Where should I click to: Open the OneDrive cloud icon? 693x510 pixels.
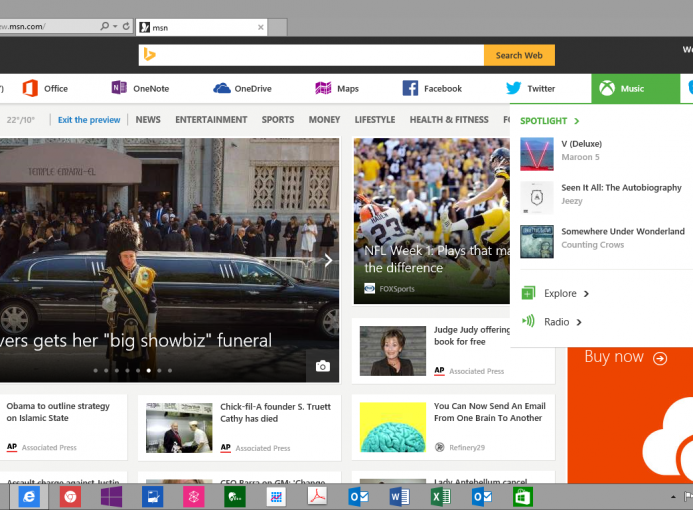tap(222, 88)
